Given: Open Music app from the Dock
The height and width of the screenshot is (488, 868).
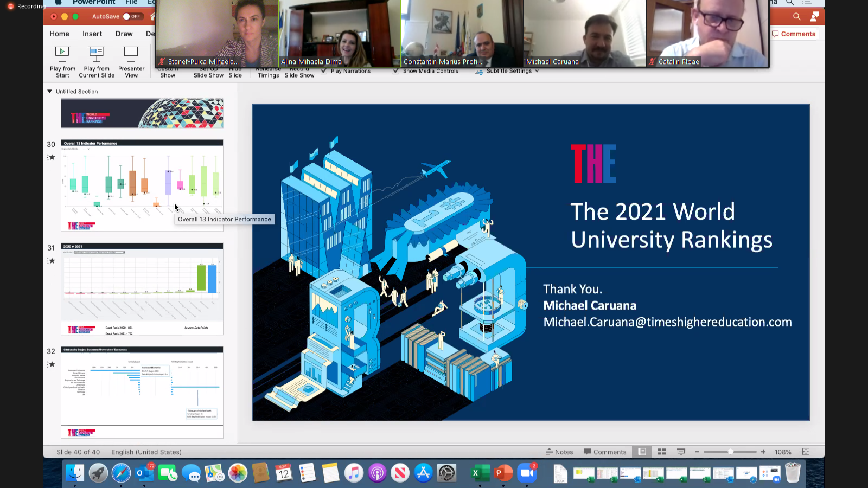Looking at the screenshot, I should pos(354,473).
